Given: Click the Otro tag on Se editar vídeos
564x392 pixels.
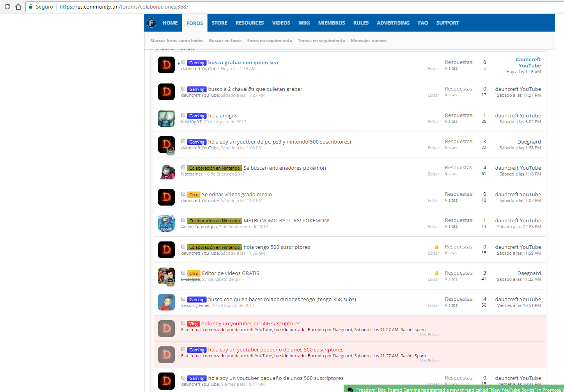Looking at the screenshot, I should point(193,195).
